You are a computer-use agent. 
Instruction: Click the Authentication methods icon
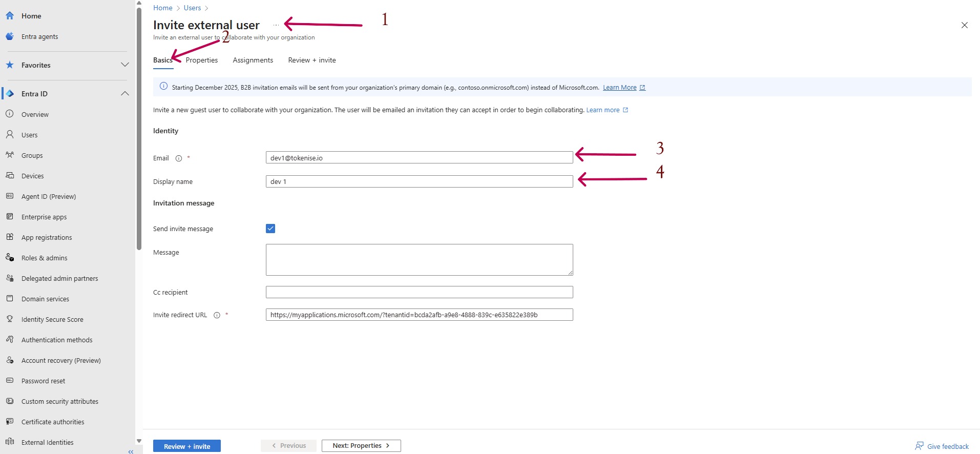pyautogui.click(x=10, y=340)
